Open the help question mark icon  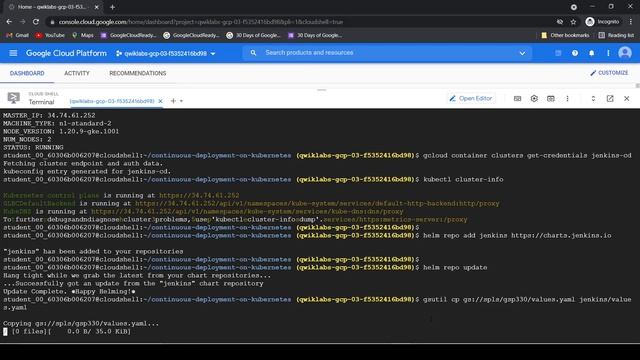(x=575, y=53)
